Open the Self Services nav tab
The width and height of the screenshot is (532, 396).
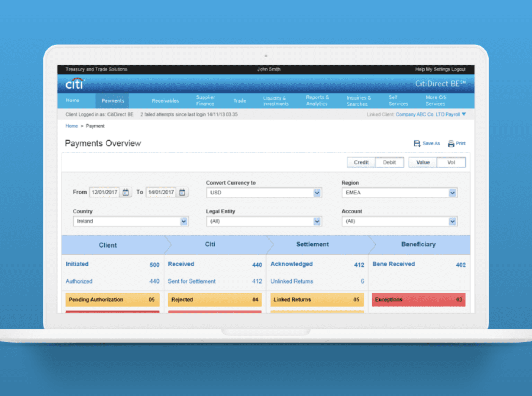click(x=398, y=100)
